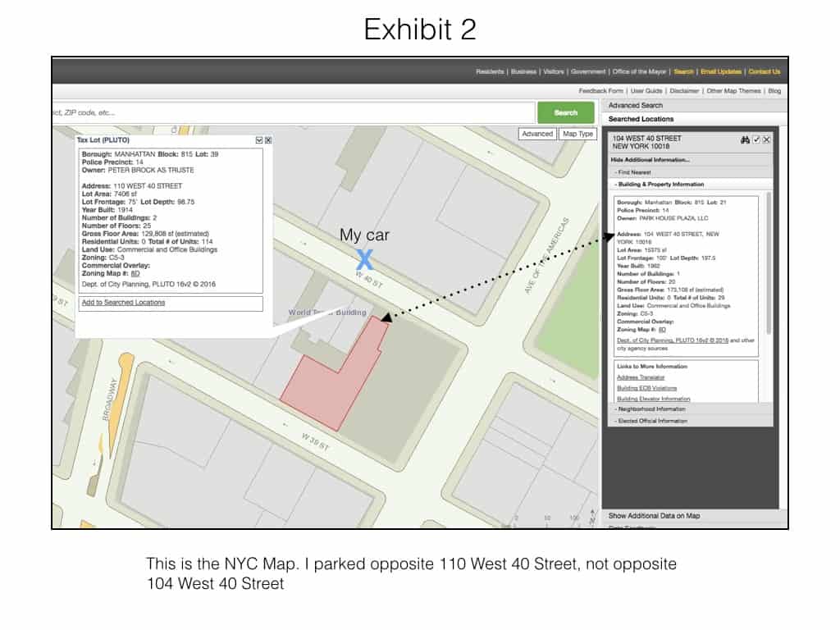Image resolution: width=840 pixels, height=630 pixels.
Task: Open Government link in top bar
Action: (x=587, y=72)
